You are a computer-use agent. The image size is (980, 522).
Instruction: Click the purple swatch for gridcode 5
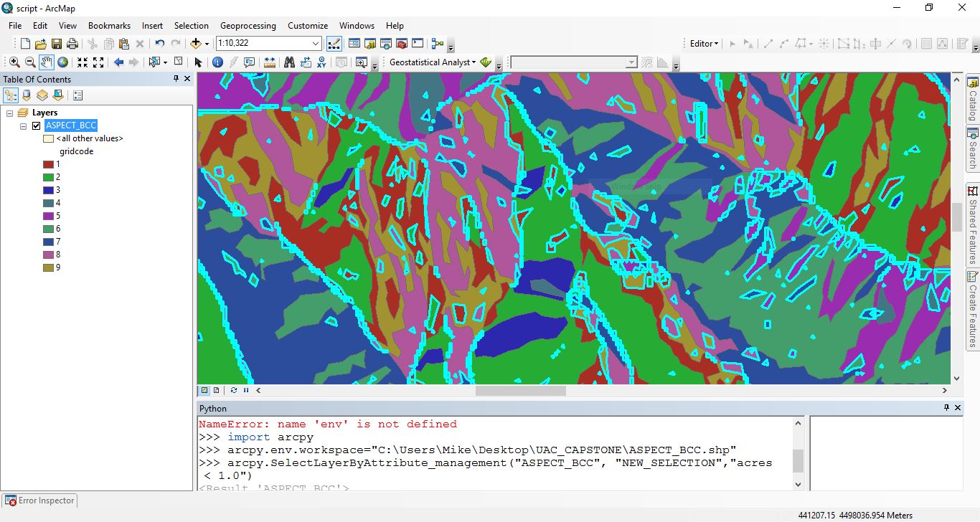48,216
